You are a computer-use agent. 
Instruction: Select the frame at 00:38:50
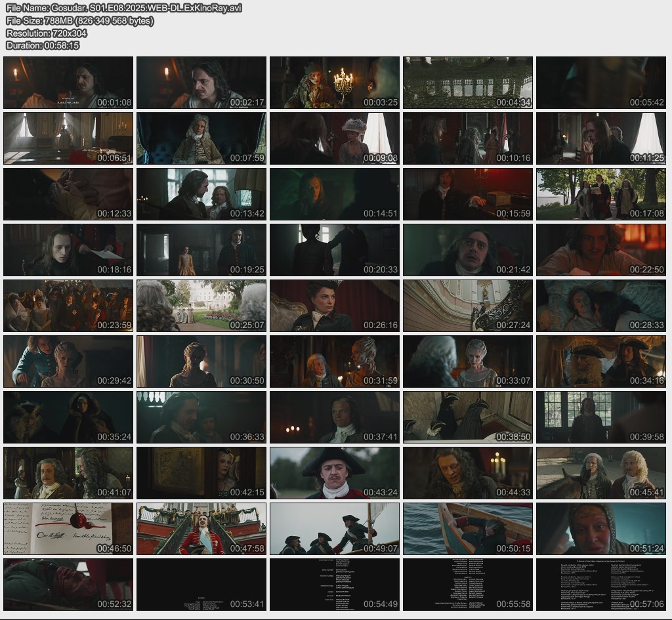(x=468, y=417)
